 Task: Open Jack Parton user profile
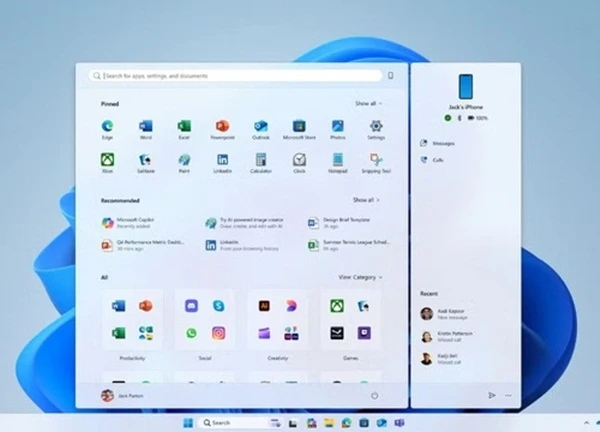[122, 396]
